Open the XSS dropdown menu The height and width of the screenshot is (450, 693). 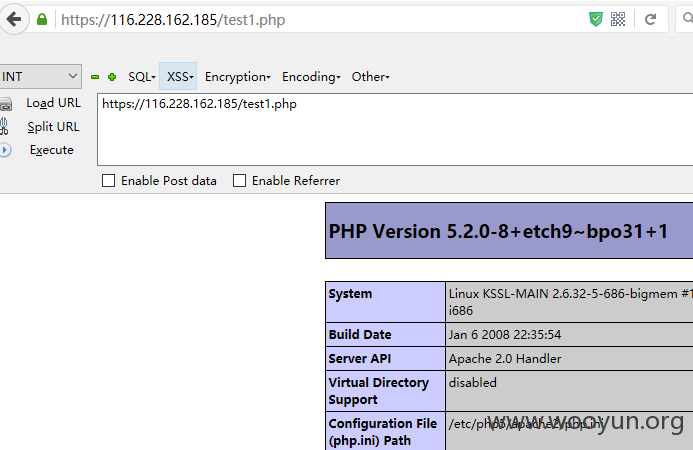point(180,77)
